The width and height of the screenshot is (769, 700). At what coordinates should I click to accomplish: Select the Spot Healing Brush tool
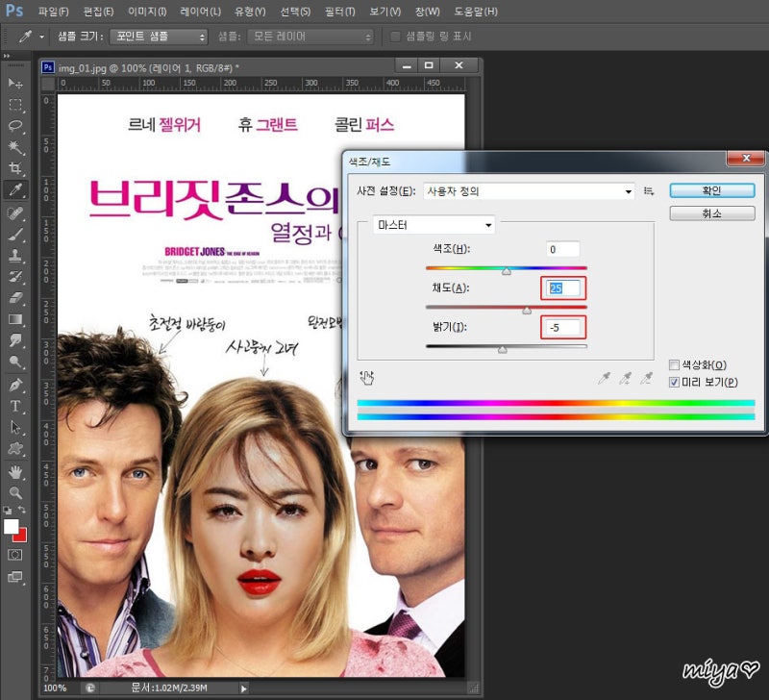point(15,212)
